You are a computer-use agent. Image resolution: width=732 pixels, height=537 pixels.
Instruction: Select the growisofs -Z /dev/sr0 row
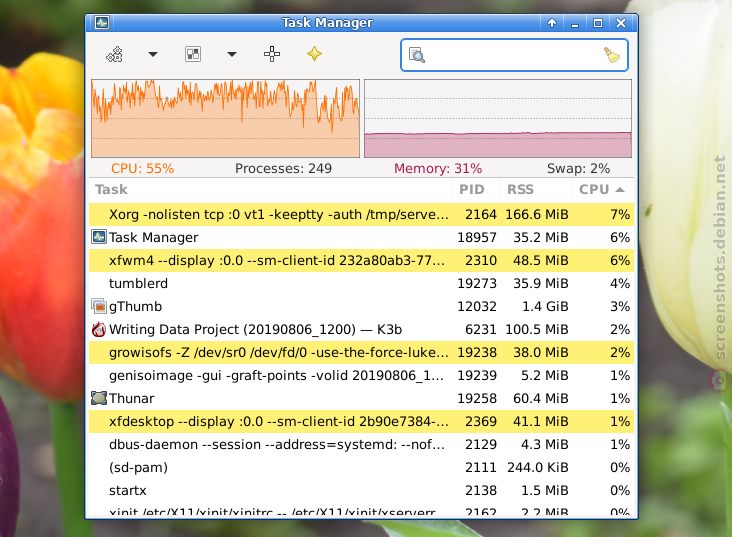click(x=361, y=352)
